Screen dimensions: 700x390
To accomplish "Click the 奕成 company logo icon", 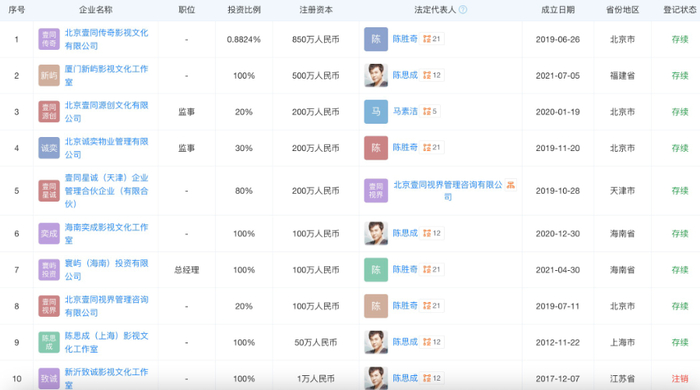I will [49, 233].
